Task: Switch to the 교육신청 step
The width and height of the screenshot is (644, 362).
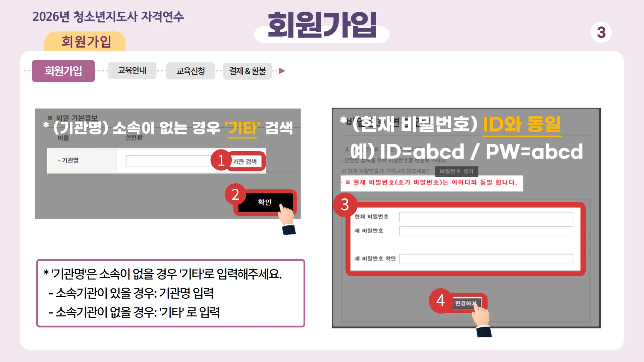Action: [191, 71]
